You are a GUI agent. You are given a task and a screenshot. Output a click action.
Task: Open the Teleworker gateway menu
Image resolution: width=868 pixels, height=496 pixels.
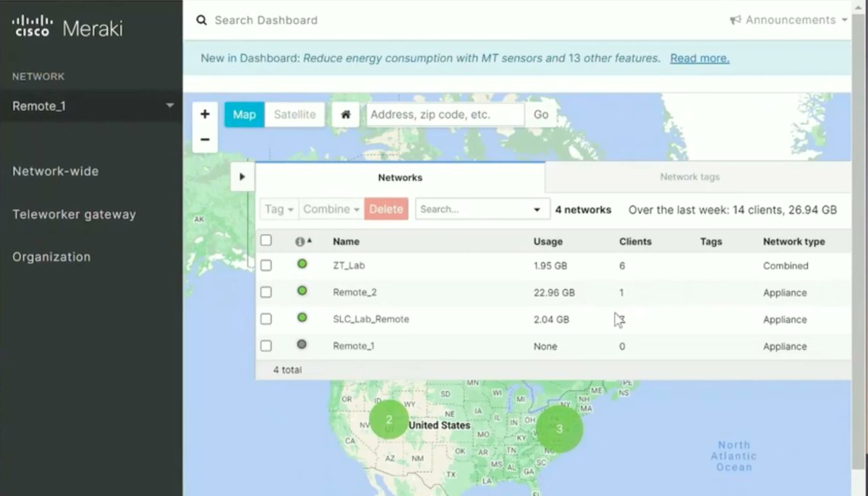(x=74, y=214)
